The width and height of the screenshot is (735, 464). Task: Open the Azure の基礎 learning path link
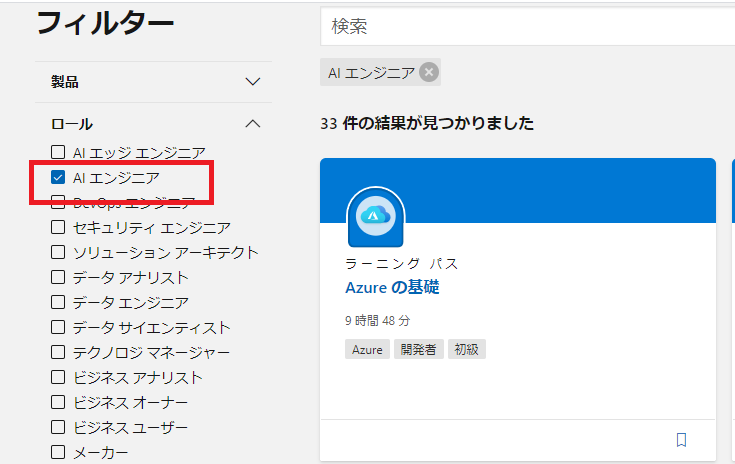[x=392, y=287]
